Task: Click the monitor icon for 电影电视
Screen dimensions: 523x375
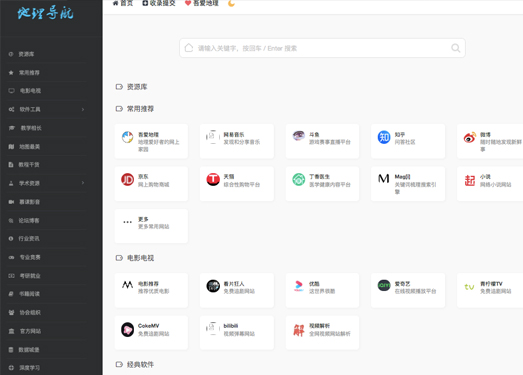Action: (11, 91)
